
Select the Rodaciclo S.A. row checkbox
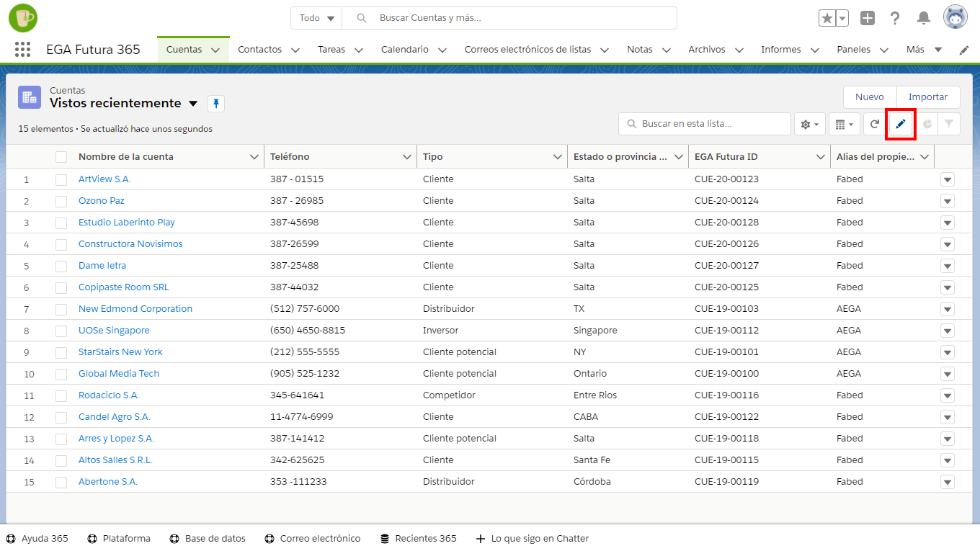point(61,395)
